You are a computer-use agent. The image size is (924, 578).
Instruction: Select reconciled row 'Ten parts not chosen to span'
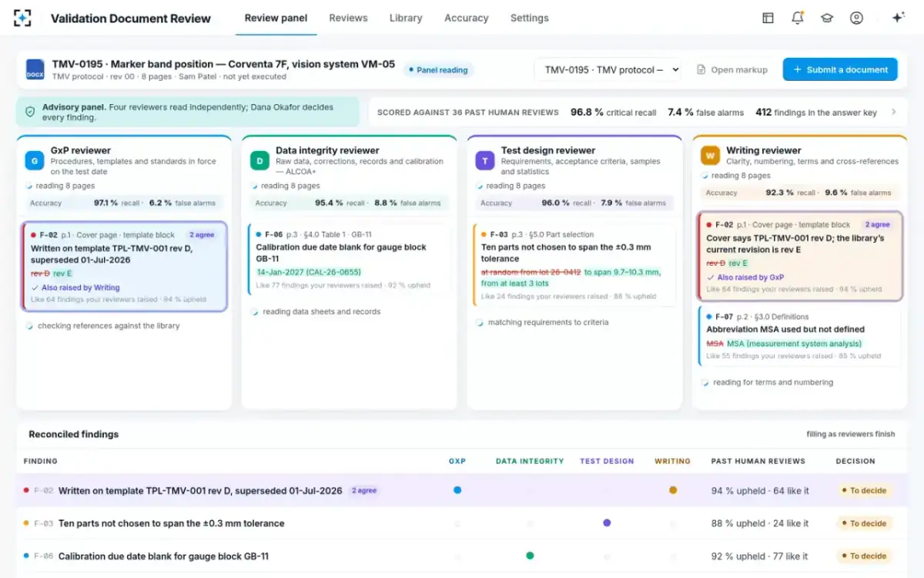462,523
